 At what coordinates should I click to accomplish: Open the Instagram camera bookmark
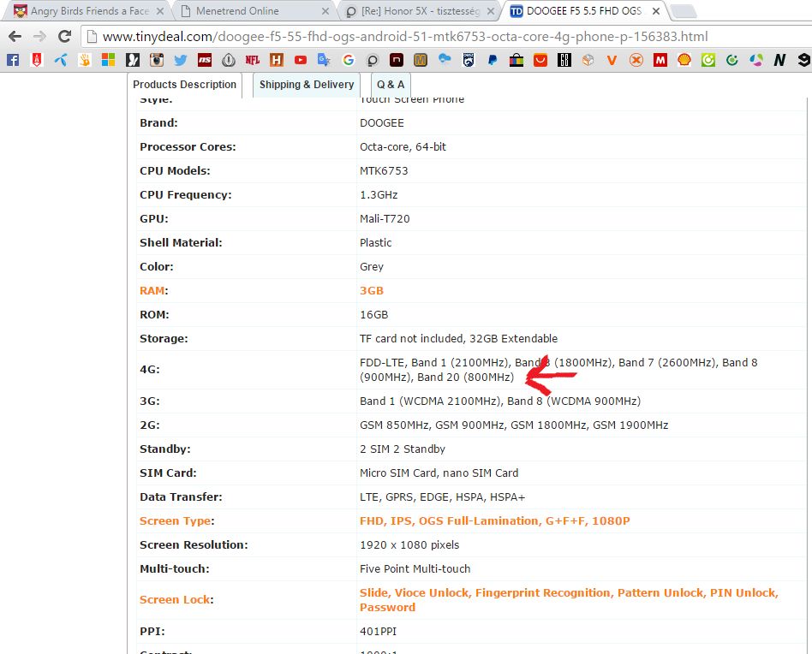point(157,60)
